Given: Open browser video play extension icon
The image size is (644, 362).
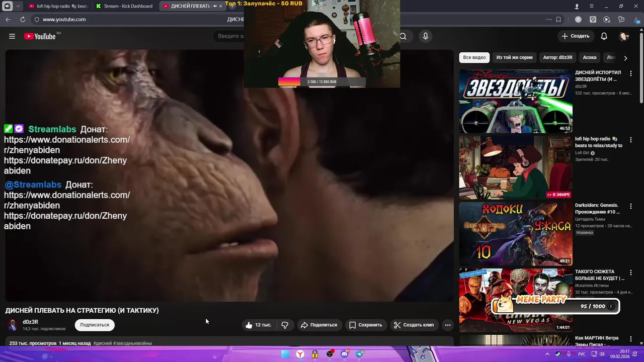Looking at the screenshot, I should (607, 20).
